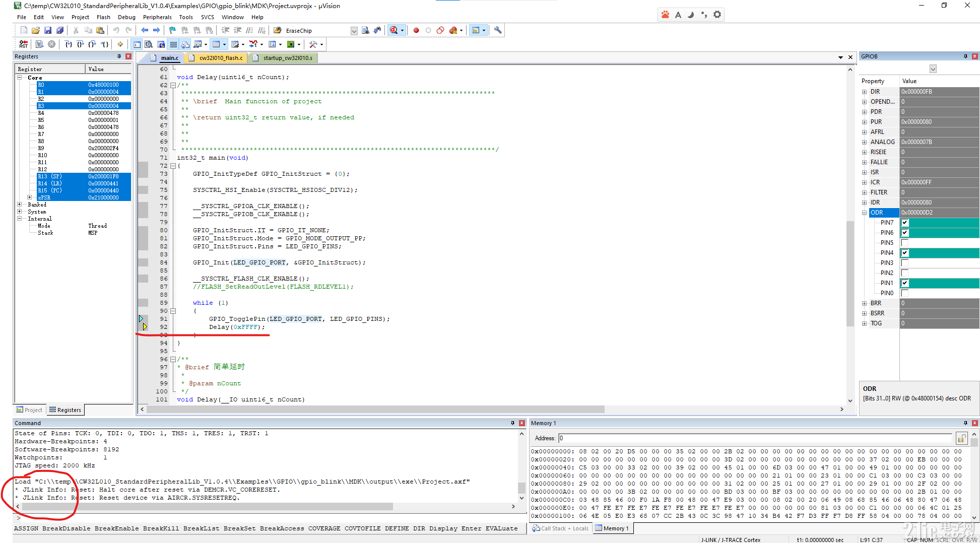Click the Paste toolbar icon
Screen dimensions: 980x543
(100, 31)
